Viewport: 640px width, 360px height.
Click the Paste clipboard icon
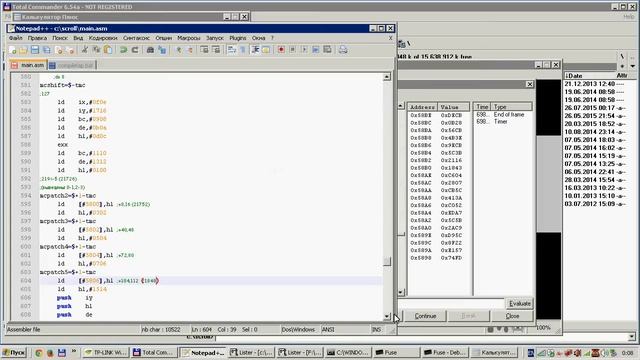[x=108, y=50]
